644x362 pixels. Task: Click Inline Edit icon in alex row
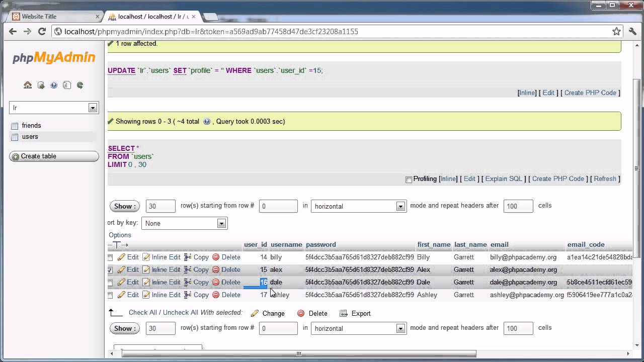click(x=146, y=269)
